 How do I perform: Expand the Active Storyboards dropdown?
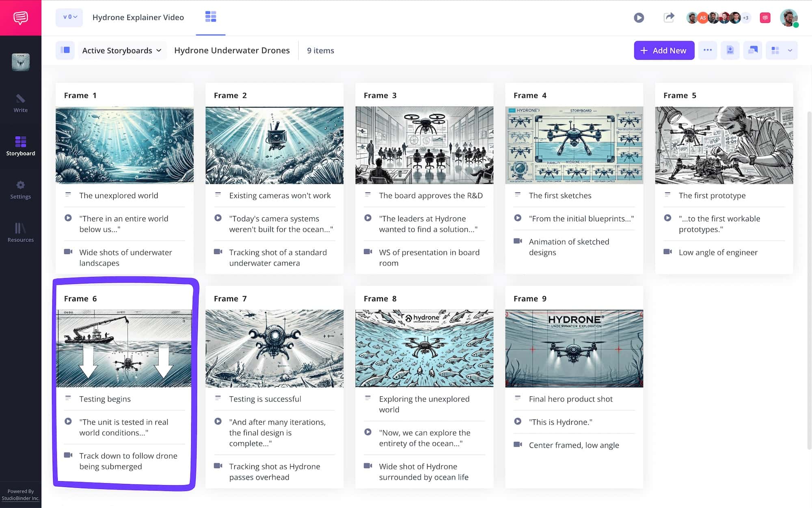click(121, 50)
